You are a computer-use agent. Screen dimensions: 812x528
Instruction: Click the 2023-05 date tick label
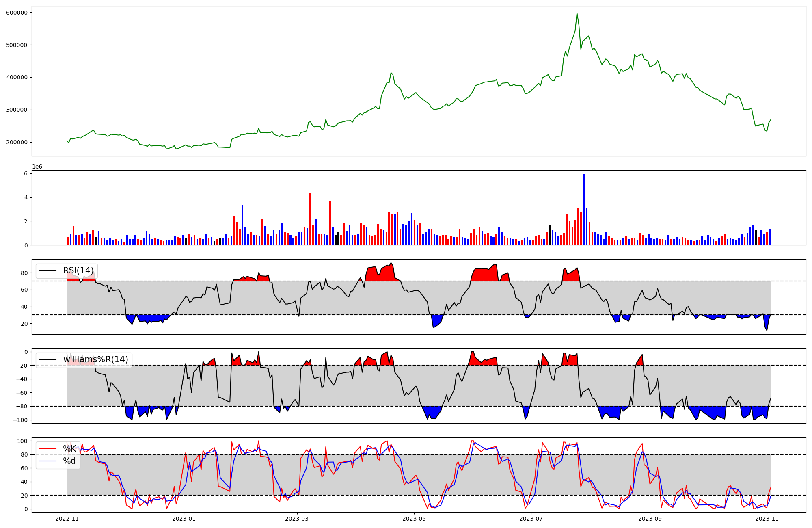[414, 519]
